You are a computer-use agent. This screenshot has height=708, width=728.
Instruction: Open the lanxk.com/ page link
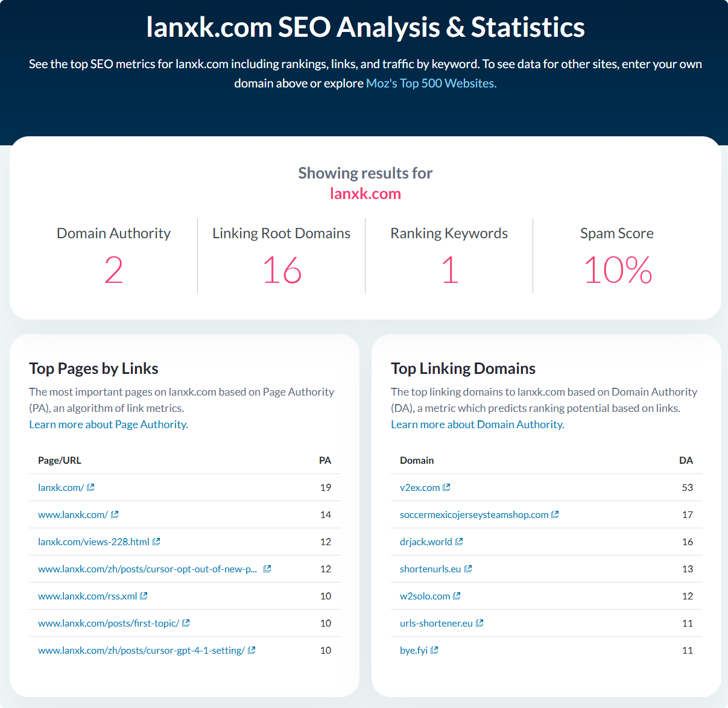(x=61, y=487)
